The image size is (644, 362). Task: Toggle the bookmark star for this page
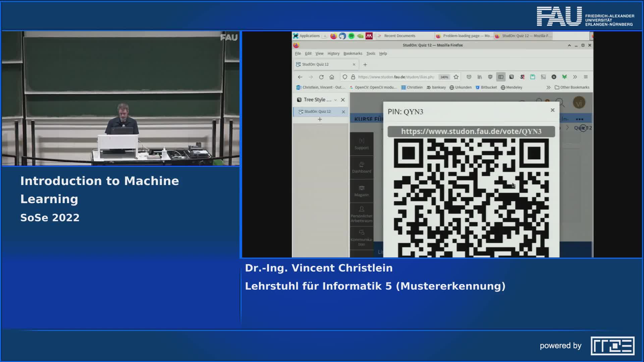coord(456,77)
